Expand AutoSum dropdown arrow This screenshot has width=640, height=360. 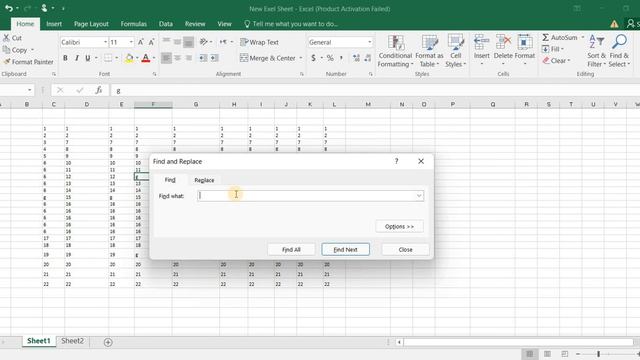582,38
